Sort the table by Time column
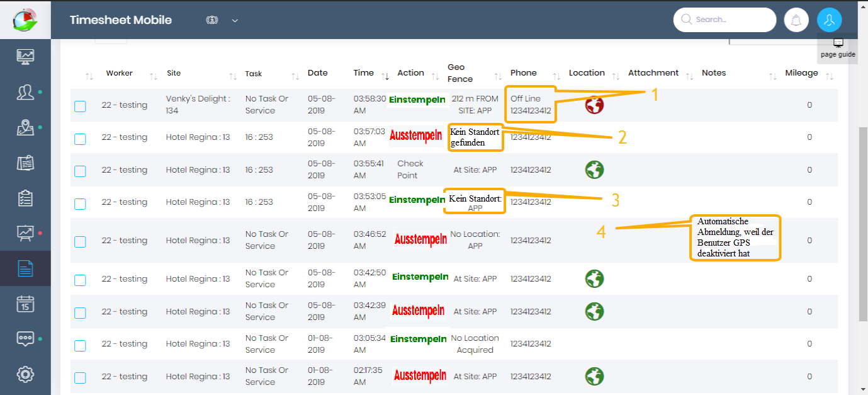This screenshot has height=395, width=868. (x=364, y=73)
